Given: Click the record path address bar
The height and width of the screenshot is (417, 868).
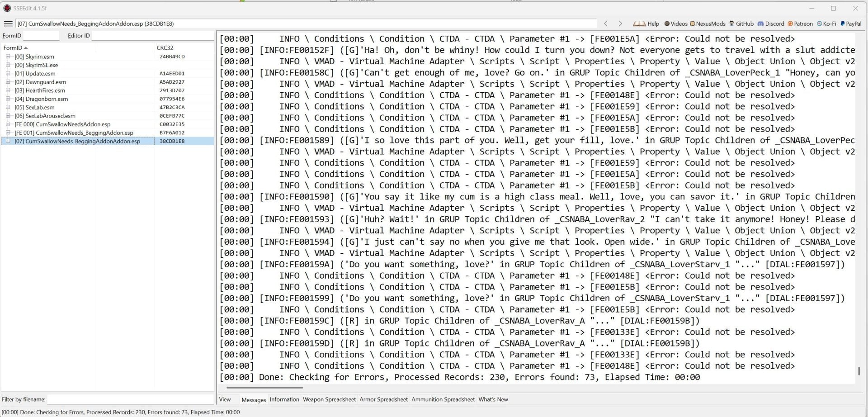Looking at the screenshot, I should 306,24.
